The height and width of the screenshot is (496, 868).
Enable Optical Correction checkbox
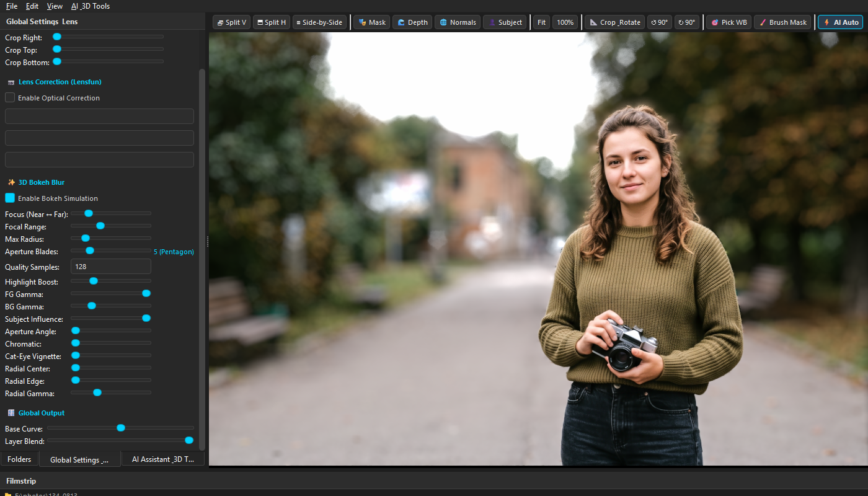(x=10, y=97)
